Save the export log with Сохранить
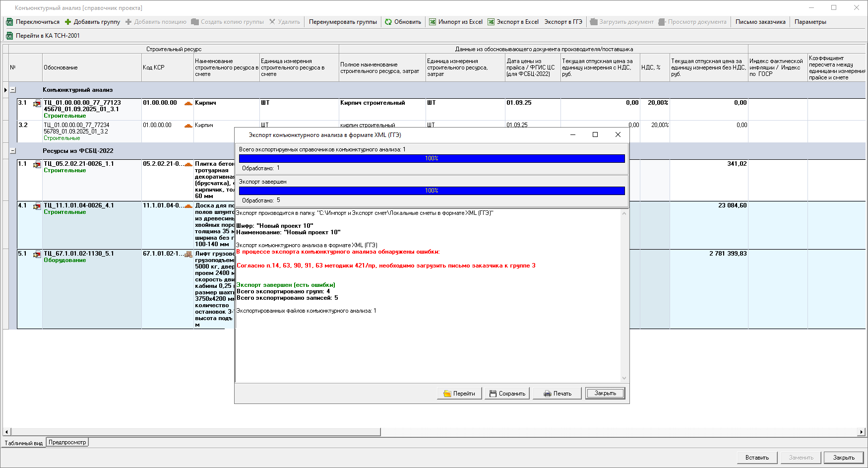 tap(507, 394)
